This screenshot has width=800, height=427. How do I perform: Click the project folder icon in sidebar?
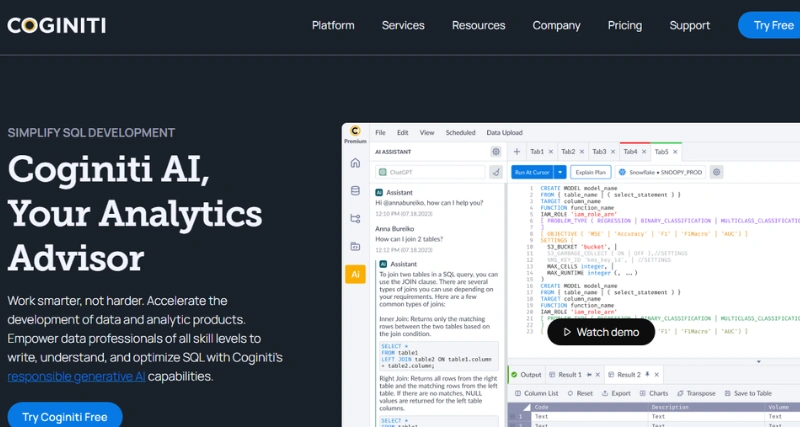point(355,246)
